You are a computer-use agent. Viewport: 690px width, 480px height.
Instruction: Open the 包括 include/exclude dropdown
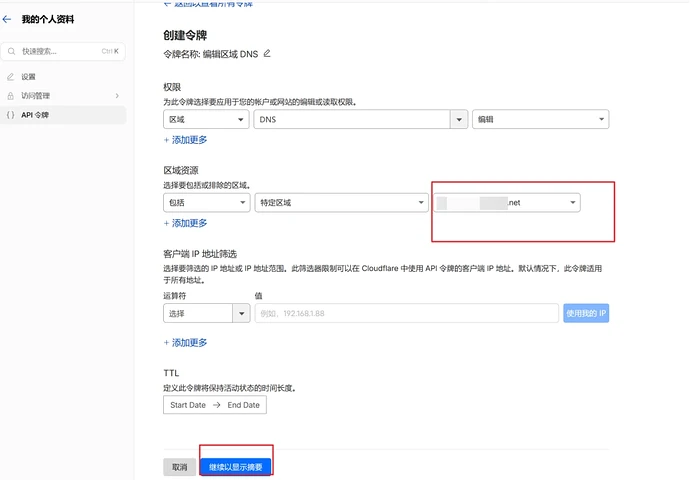click(206, 202)
